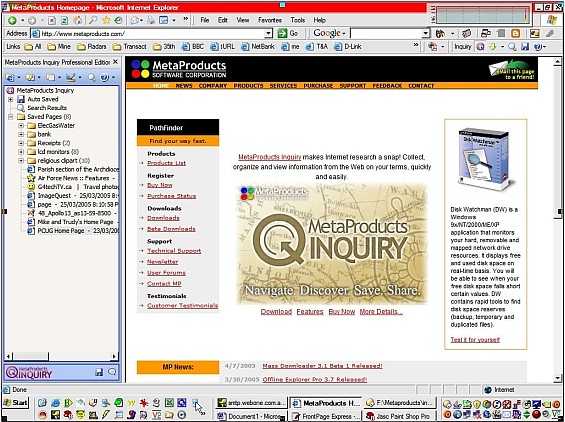Click the Inquiry toolbar help question icon
Viewport: 565px width, 422px height.
(x=538, y=46)
